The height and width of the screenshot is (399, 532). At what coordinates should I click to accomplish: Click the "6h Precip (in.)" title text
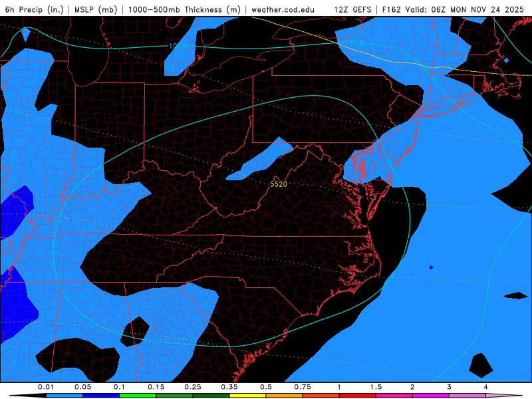35,9
